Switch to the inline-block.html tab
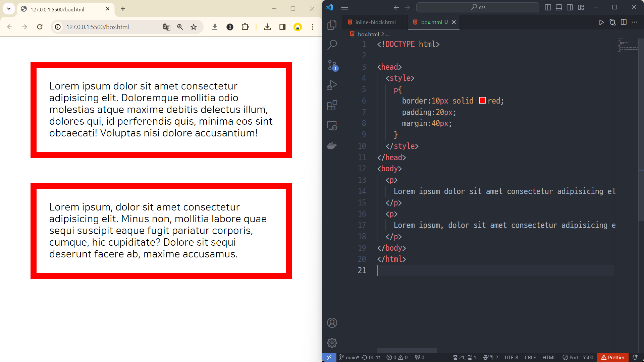This screenshot has height=362, width=644. 375,22
